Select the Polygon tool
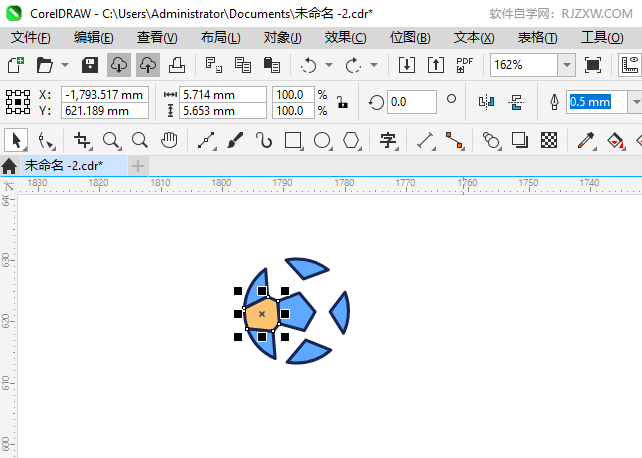This screenshot has width=642, height=458. coord(351,140)
